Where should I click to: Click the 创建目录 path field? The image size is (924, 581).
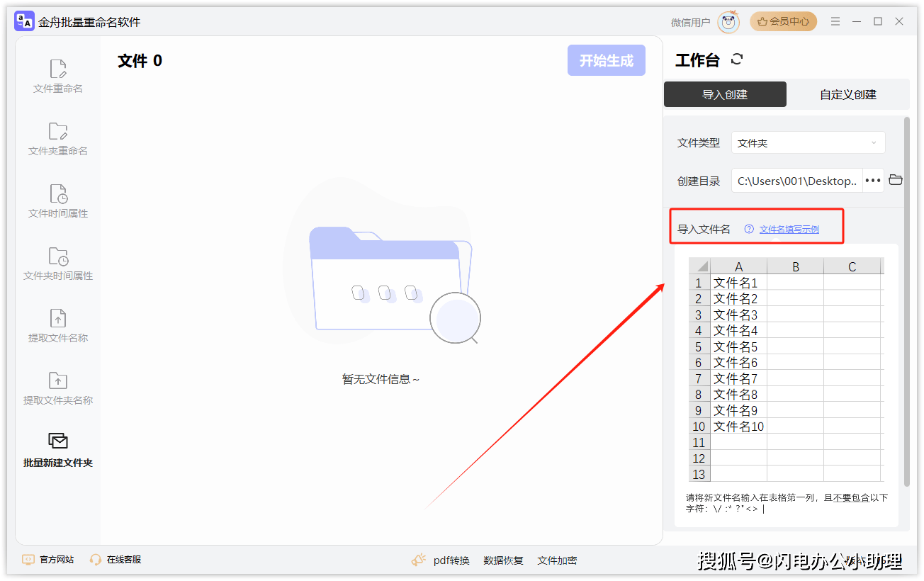[797, 181]
